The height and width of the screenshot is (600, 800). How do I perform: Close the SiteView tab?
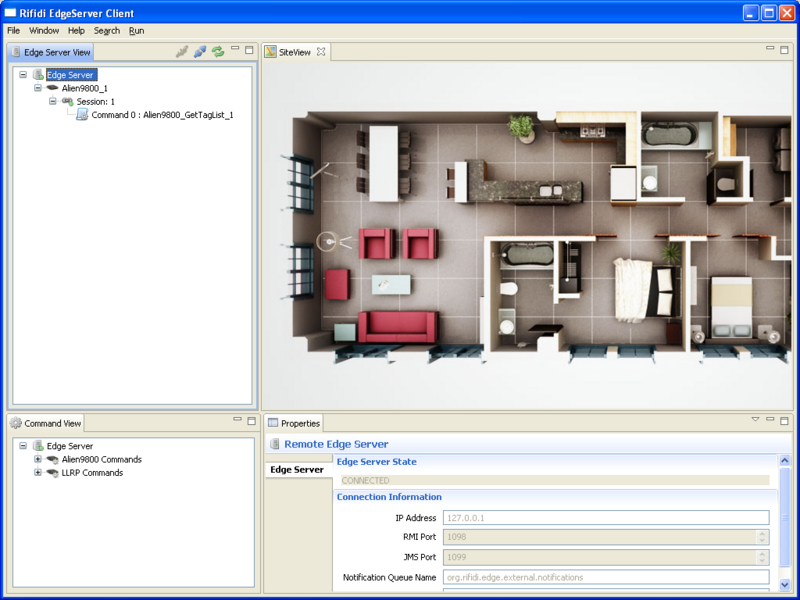pyautogui.click(x=321, y=51)
